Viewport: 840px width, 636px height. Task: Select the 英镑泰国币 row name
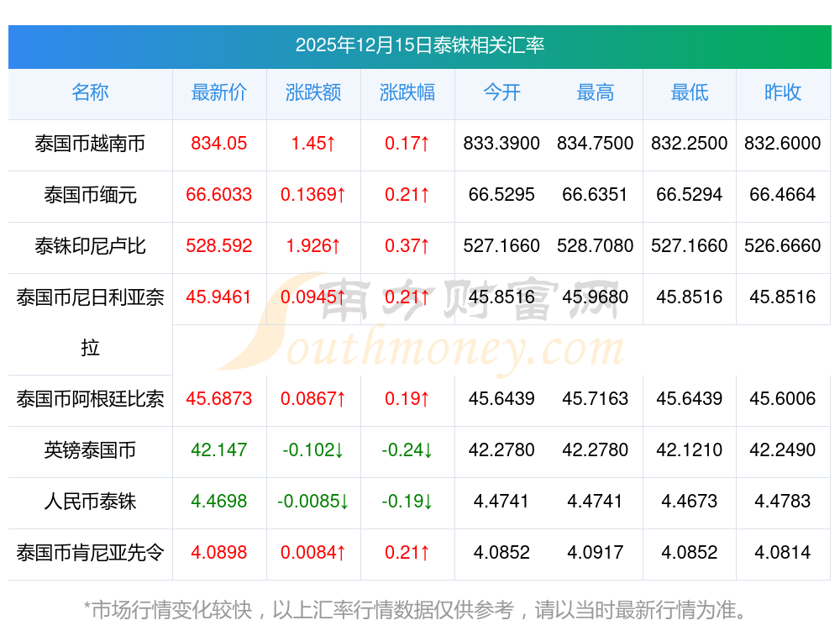[90, 450]
